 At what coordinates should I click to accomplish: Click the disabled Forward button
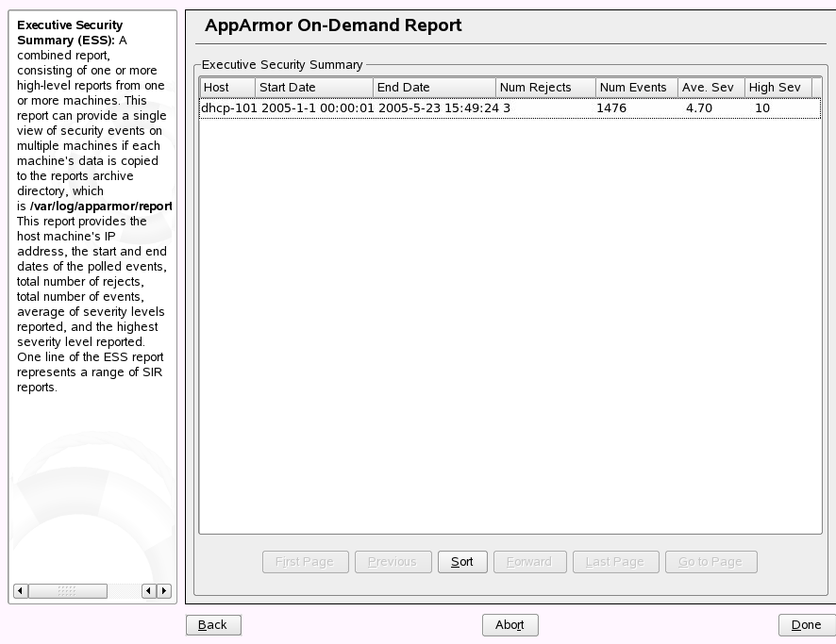click(x=529, y=561)
